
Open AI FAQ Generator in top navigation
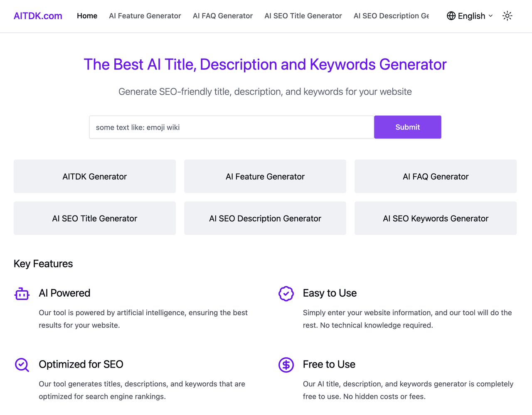click(x=223, y=16)
